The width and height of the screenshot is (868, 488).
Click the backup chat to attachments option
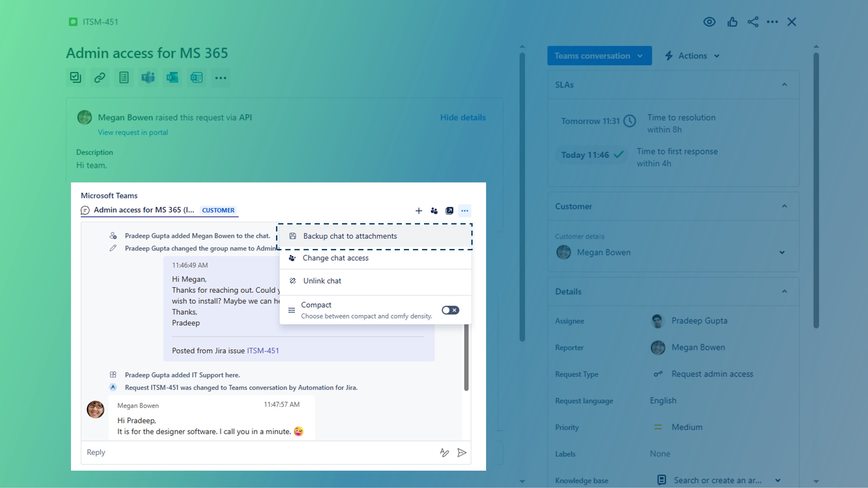350,235
